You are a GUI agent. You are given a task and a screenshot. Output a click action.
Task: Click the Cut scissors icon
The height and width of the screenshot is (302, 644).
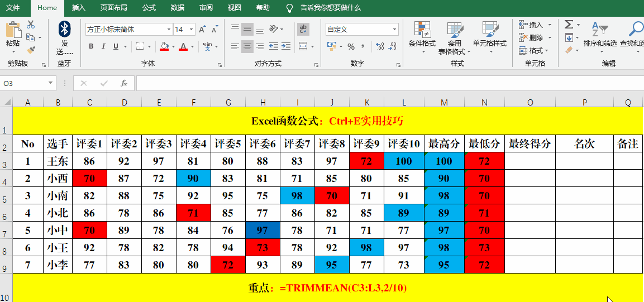pos(31,25)
